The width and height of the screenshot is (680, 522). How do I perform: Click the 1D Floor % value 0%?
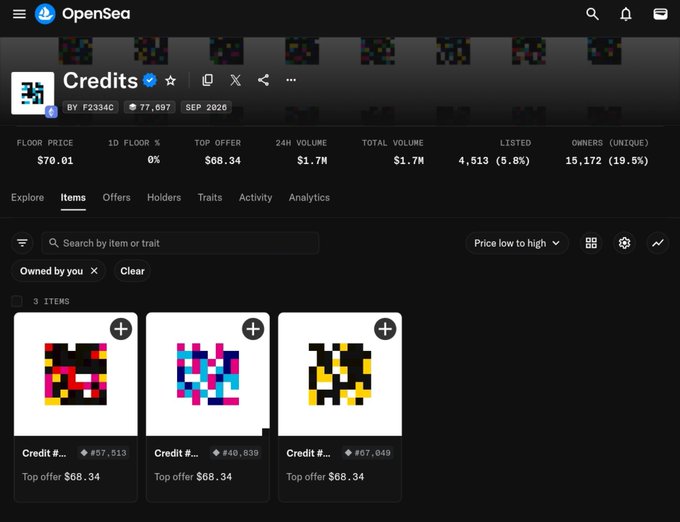coord(154,160)
